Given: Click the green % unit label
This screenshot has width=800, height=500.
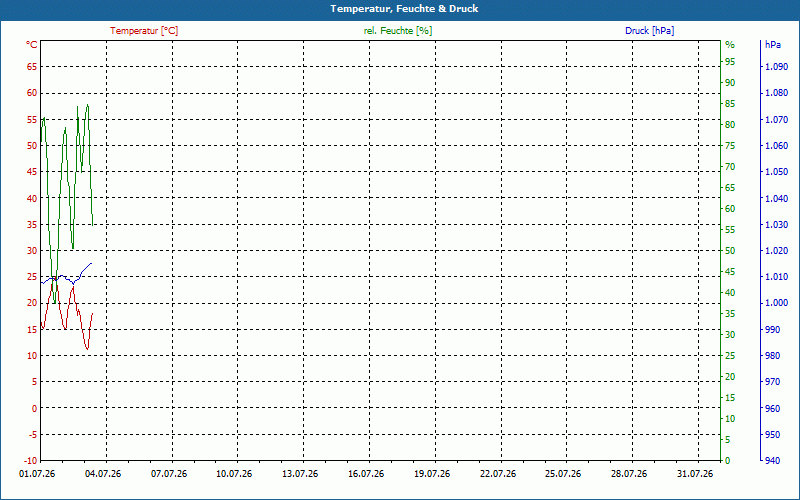Looking at the screenshot, I should (x=730, y=45).
